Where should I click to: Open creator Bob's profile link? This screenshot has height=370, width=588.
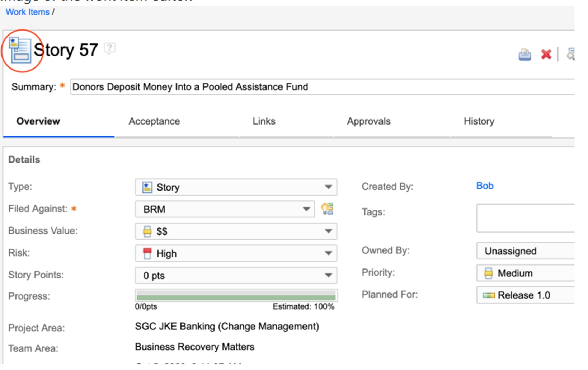pos(485,186)
